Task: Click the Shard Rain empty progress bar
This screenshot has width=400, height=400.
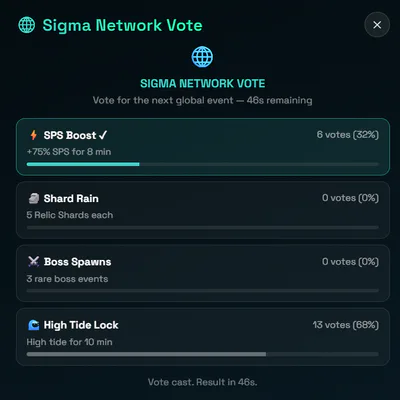Action: pyautogui.click(x=203, y=228)
